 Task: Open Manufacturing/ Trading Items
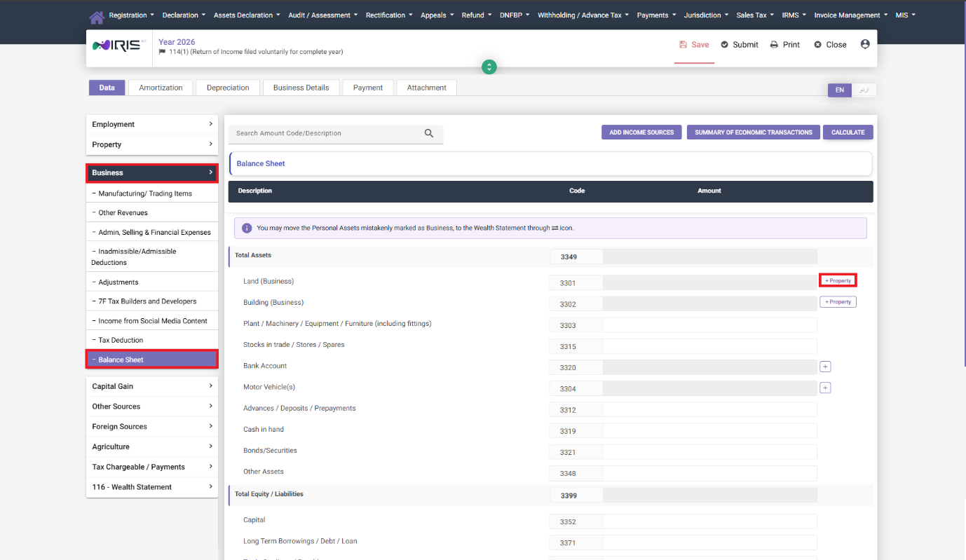[x=152, y=193]
